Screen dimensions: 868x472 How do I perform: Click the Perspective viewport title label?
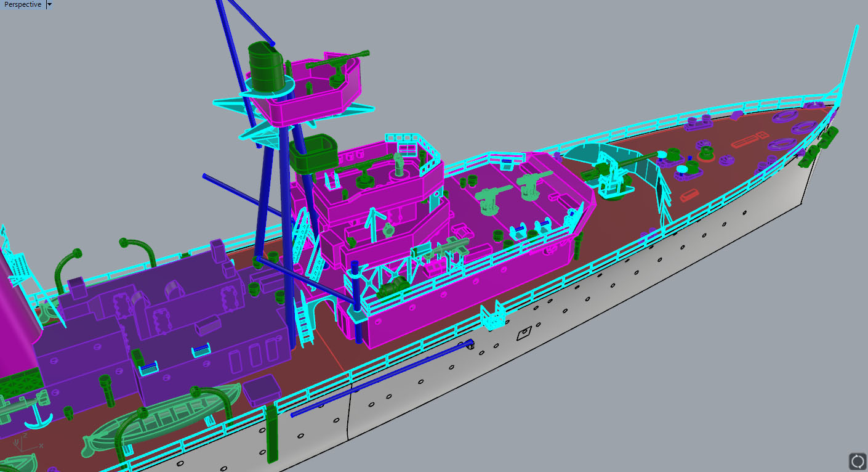coord(23,4)
